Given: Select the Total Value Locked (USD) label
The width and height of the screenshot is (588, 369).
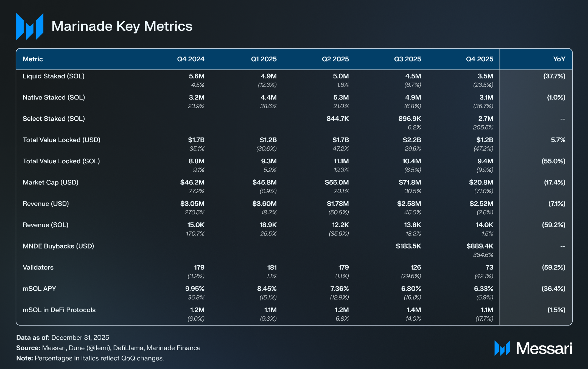Looking at the screenshot, I should pyautogui.click(x=61, y=140).
